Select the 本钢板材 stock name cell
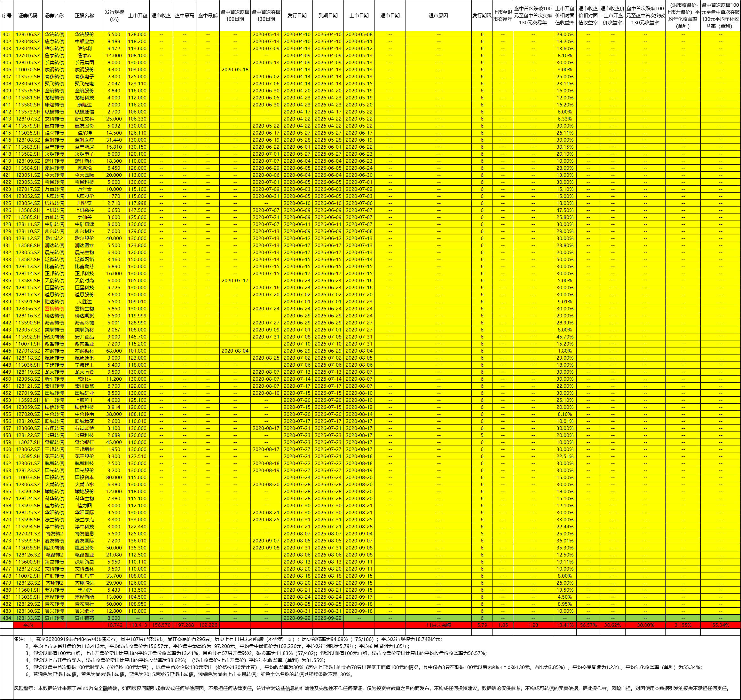 (84, 351)
